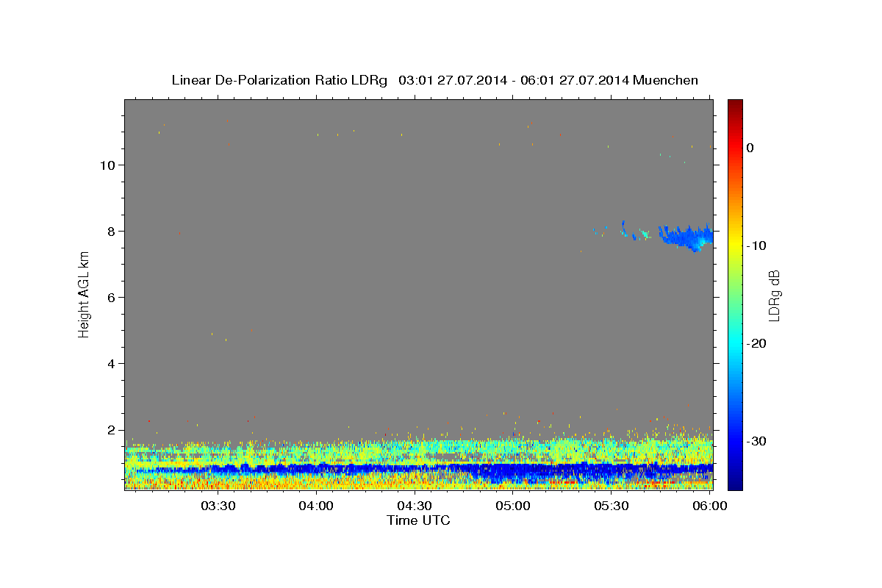Click the colorbar tick label -20
Viewport: 882px width, 588px height.
757,343
